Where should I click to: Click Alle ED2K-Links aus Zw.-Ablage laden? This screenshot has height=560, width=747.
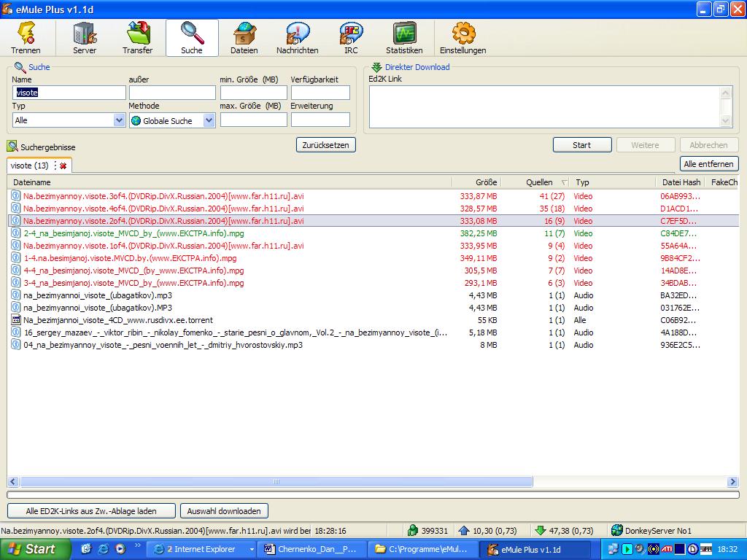tap(91, 511)
